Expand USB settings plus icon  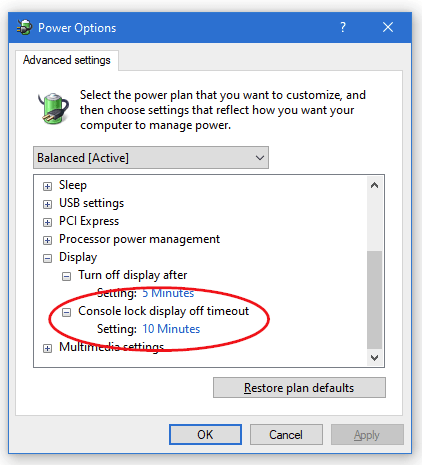[47, 204]
